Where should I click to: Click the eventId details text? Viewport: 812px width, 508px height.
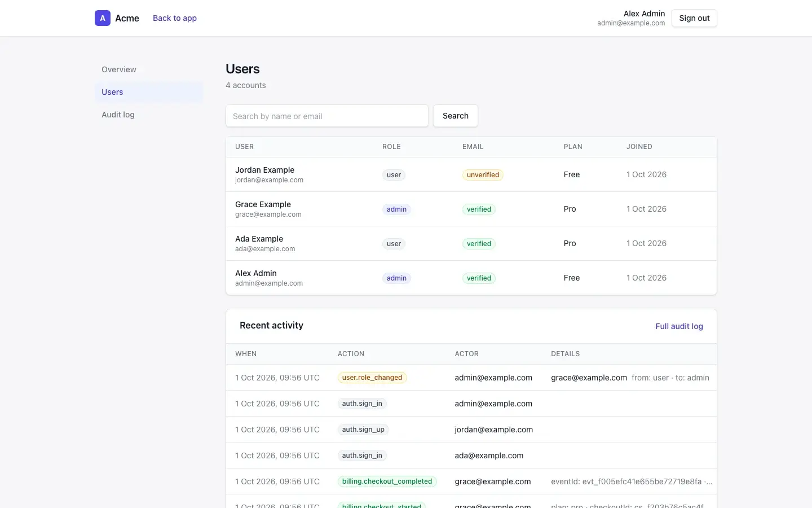(632, 481)
